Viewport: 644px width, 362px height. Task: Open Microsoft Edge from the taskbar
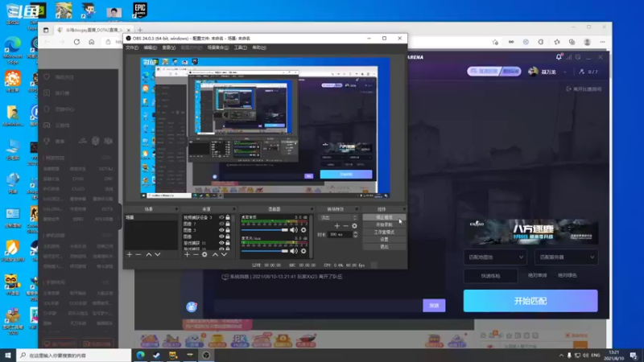click(x=140, y=355)
